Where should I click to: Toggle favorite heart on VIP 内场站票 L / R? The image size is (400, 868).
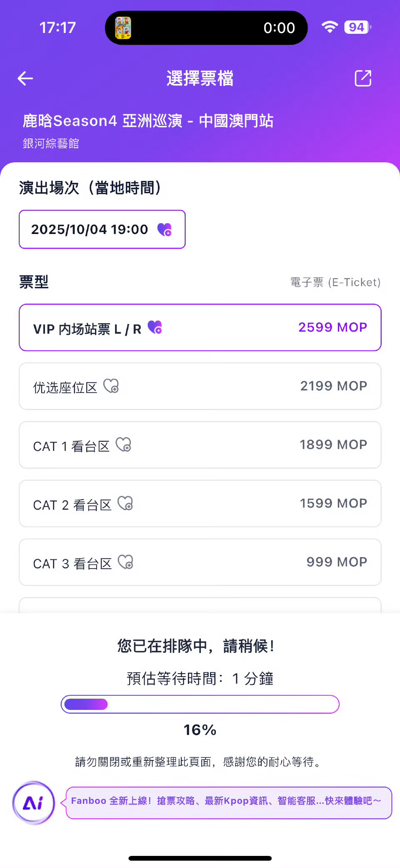155,327
